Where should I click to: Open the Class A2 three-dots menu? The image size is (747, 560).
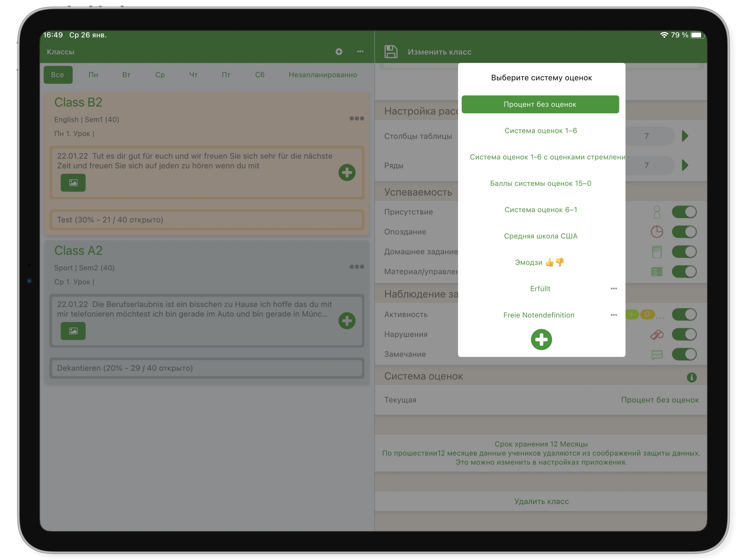tap(356, 267)
